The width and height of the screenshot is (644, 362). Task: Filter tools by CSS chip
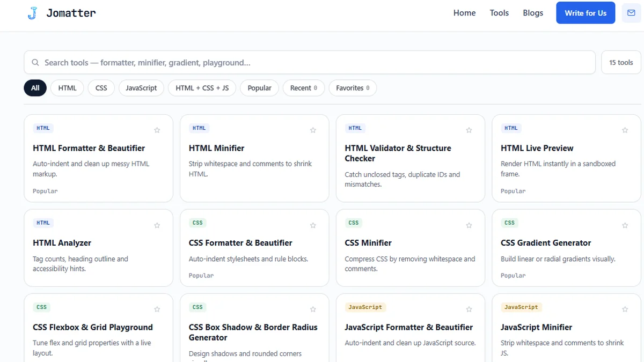click(101, 88)
